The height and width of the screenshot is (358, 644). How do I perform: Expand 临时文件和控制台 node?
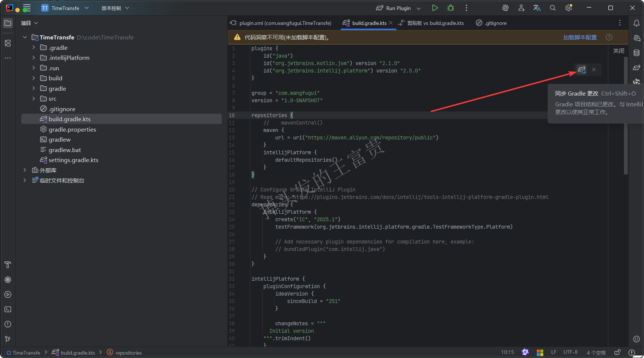tap(25, 180)
